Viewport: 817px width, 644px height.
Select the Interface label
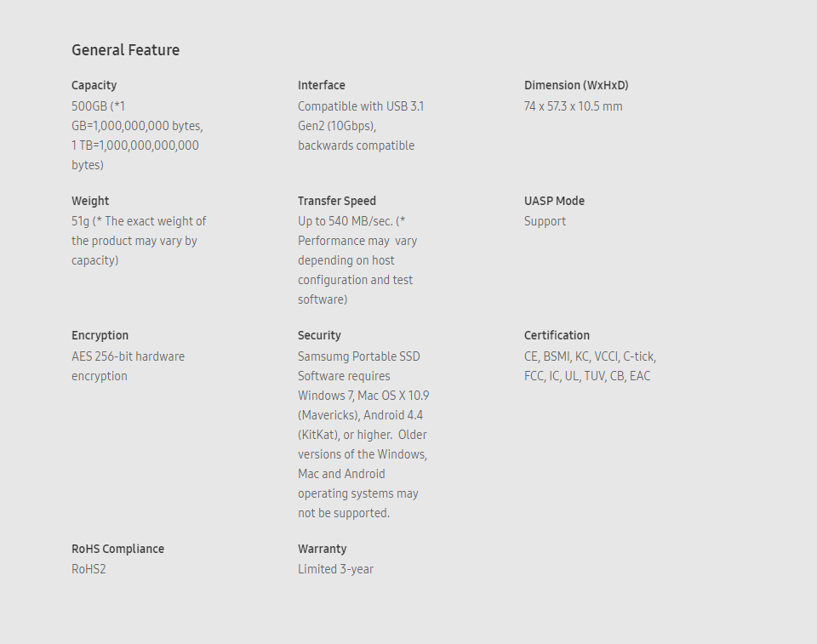322,85
